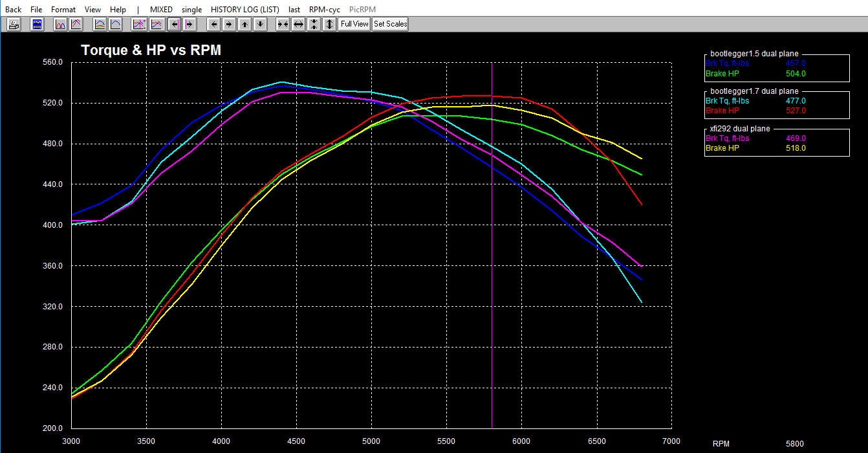Viewport: 868px width, 453px height.
Task: Switch to single graph mode
Action: click(191, 10)
